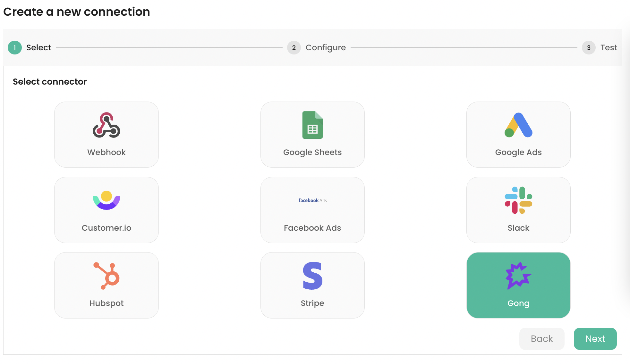This screenshot has width=630, height=364.
Task: Choose the Slack logo icon
Action: pos(518,200)
